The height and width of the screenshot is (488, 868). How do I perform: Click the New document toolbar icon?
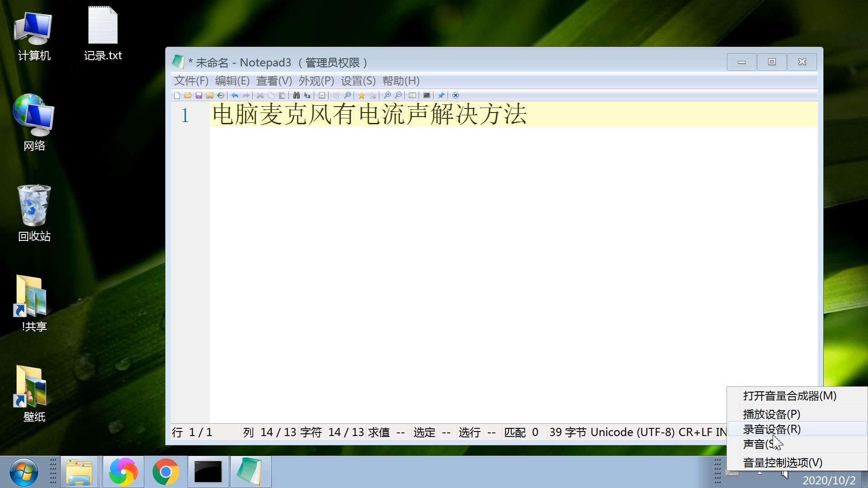click(177, 95)
